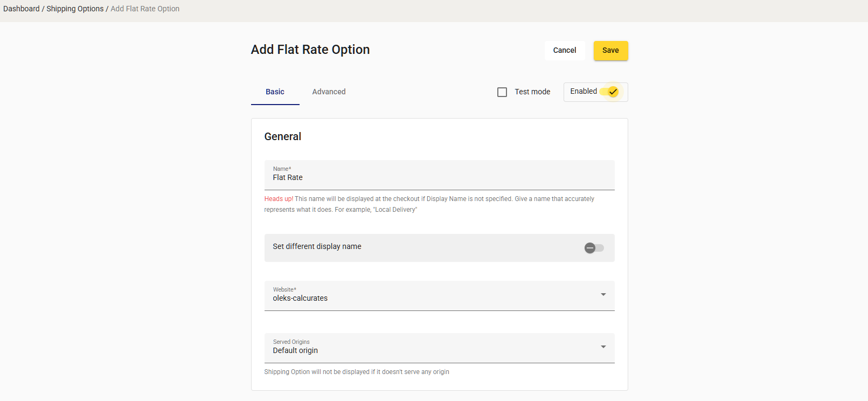Disable the Enabled toggle switch
Viewport: 868px width, 401px height.
click(x=608, y=92)
